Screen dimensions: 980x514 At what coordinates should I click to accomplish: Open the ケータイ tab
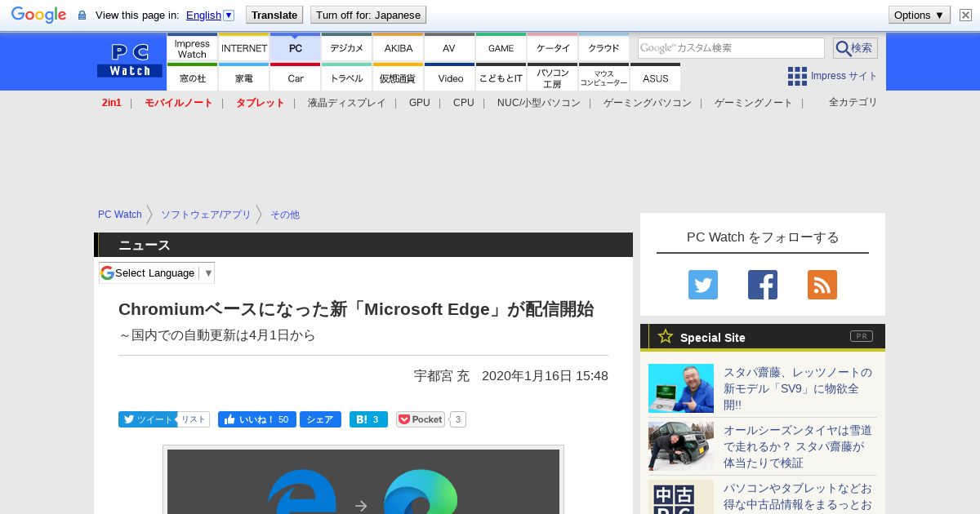tap(552, 48)
